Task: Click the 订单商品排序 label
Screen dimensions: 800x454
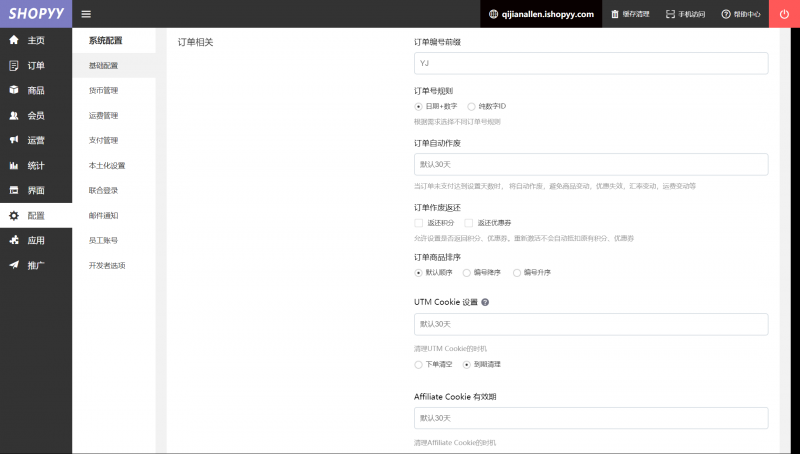Action: [x=437, y=257]
